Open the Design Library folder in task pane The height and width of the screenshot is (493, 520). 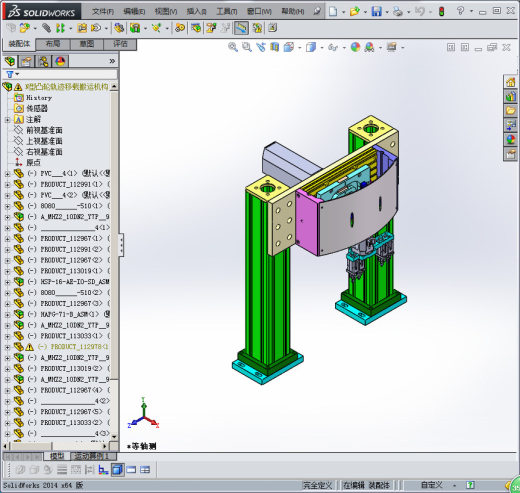510,110
